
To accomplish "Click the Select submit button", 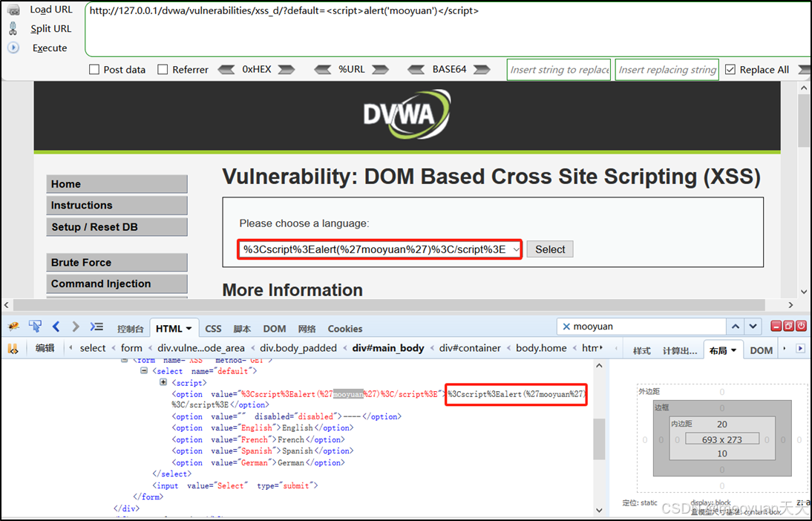I will click(550, 249).
